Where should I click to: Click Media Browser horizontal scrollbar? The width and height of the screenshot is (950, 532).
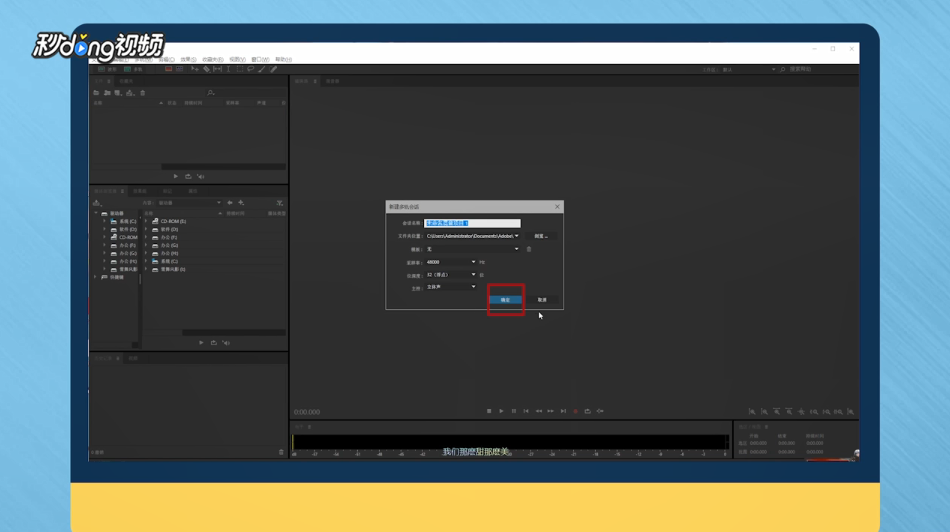tap(233, 333)
